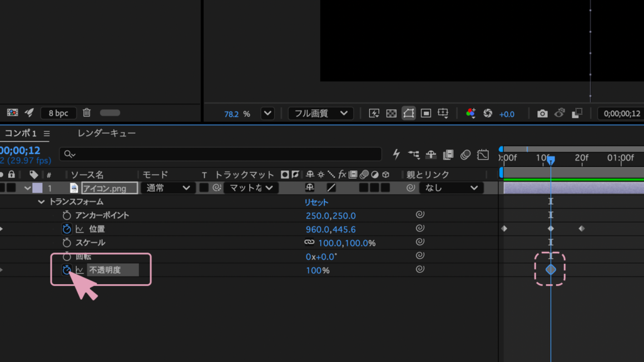Viewport: 644px width, 362px height.
Task: Switch to the コンポ 1 timeline tab
Action: [x=21, y=133]
